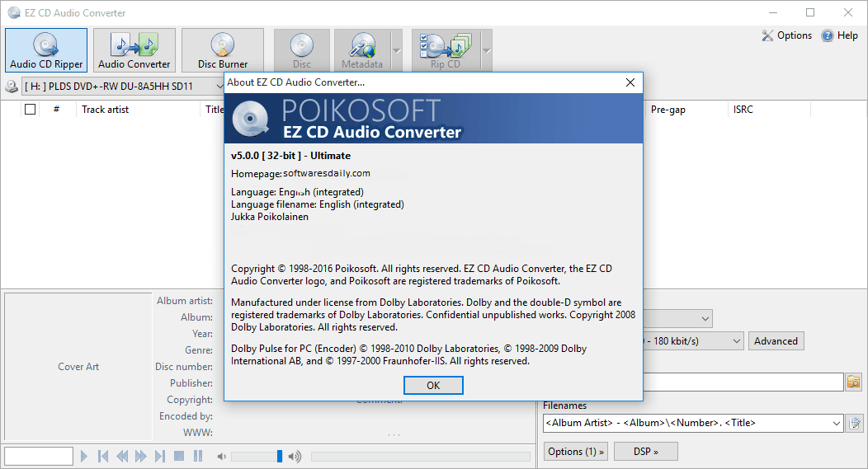
Task: Open the Disc Burner mode
Action: [x=223, y=50]
